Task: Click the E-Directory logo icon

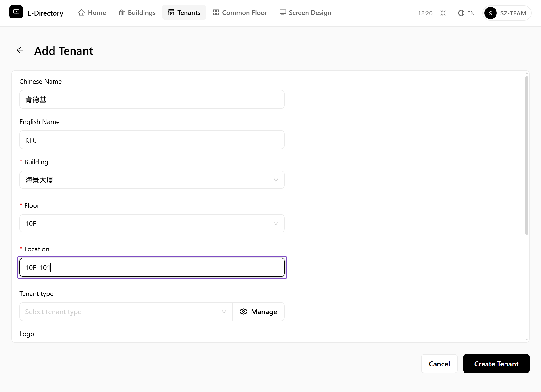Action: (x=16, y=12)
